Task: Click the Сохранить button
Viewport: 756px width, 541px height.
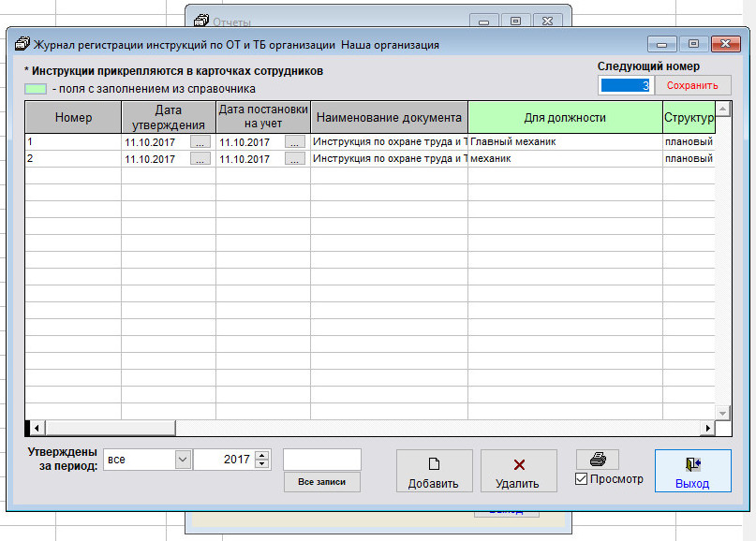Action: pyautogui.click(x=692, y=85)
